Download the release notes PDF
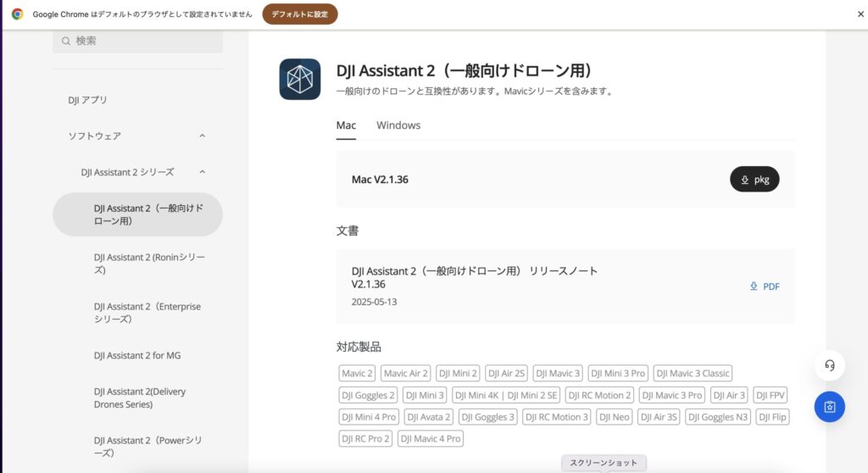 pos(765,287)
